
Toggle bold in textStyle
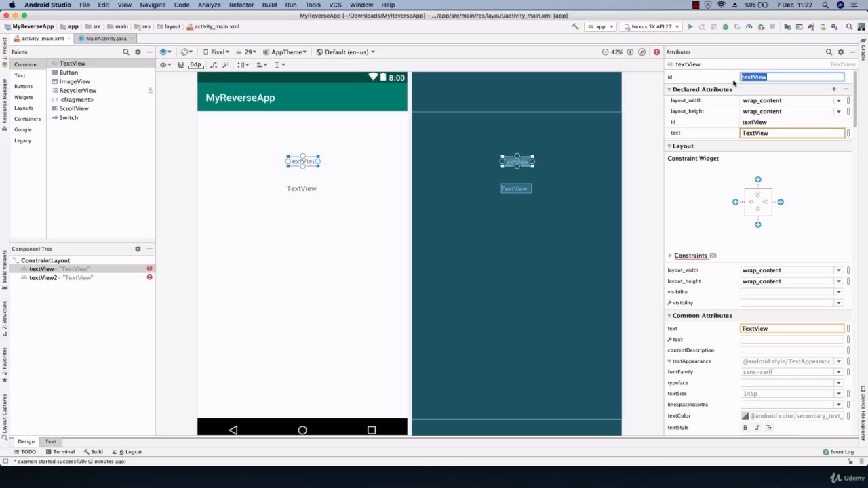coord(745,428)
